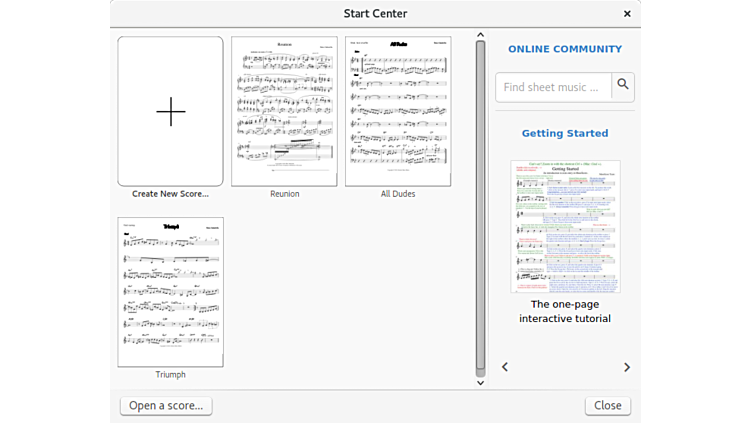Click the 'Create New Score...' caption text
The width and height of the screenshot is (752, 423).
(171, 194)
